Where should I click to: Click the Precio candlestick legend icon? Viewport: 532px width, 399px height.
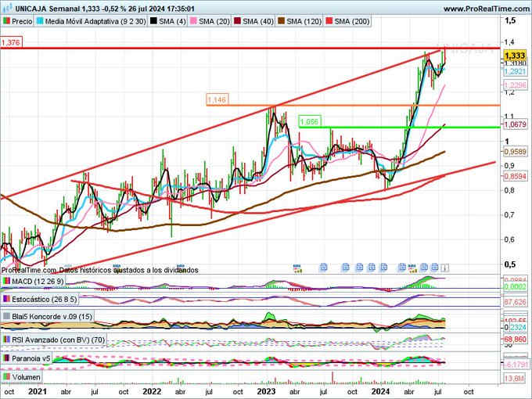(6, 21)
